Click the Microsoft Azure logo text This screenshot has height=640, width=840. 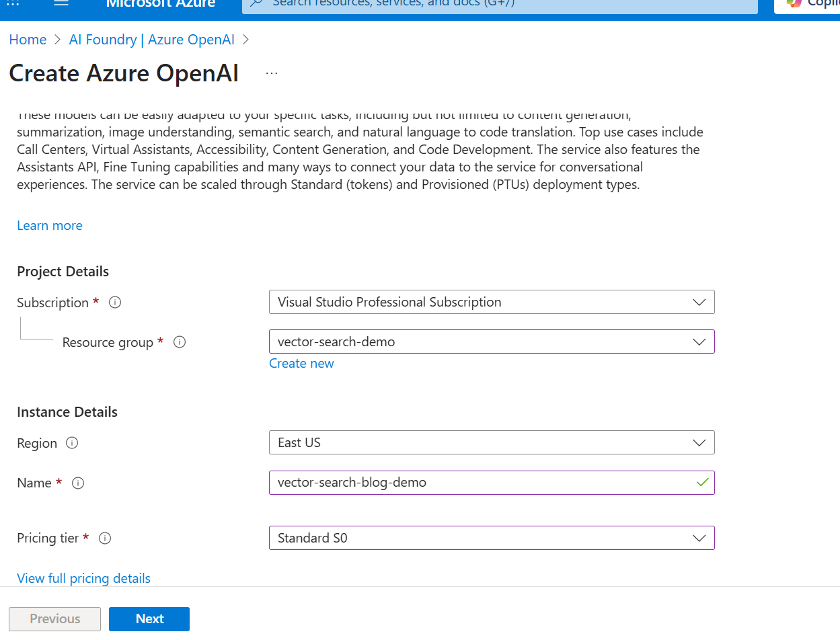[x=161, y=3]
